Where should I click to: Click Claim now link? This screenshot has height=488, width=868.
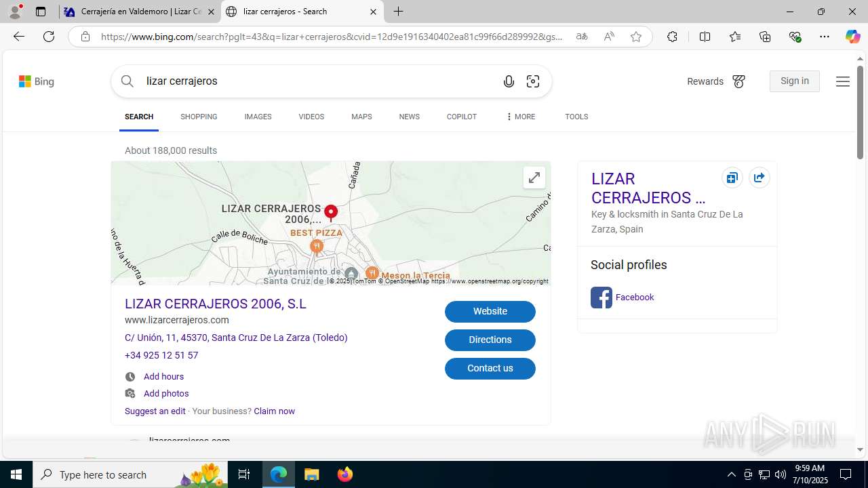point(274,411)
